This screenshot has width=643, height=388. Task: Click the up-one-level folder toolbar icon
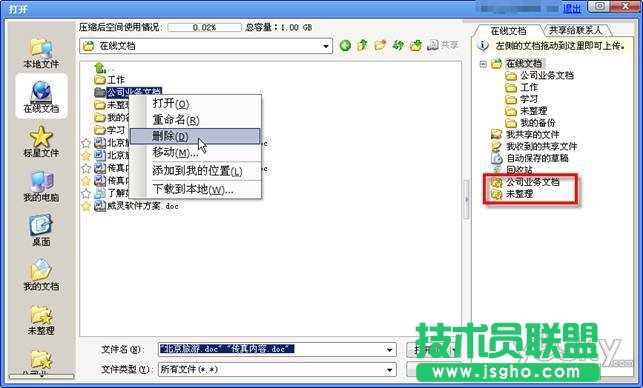[x=362, y=46]
